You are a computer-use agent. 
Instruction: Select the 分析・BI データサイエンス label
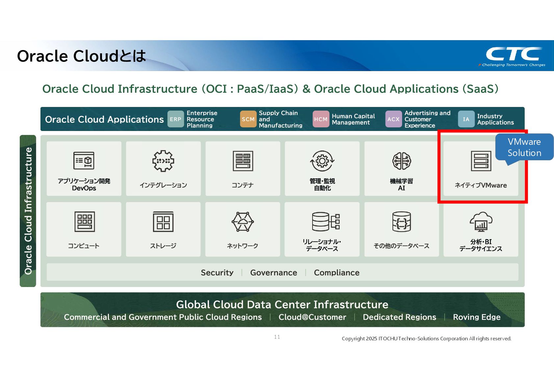click(481, 245)
